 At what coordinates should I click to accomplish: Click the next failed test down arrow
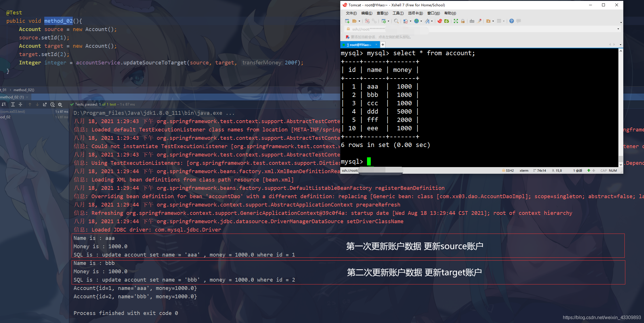tap(37, 105)
